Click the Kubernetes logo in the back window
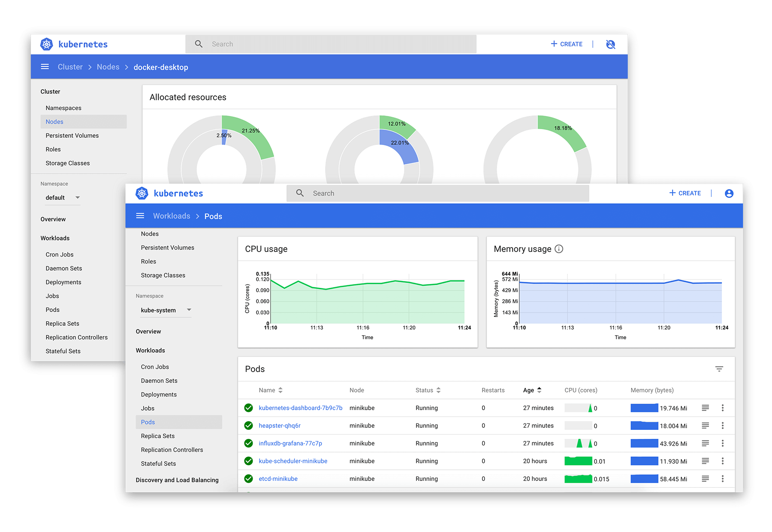The width and height of the screenshot is (772, 532). [x=46, y=44]
